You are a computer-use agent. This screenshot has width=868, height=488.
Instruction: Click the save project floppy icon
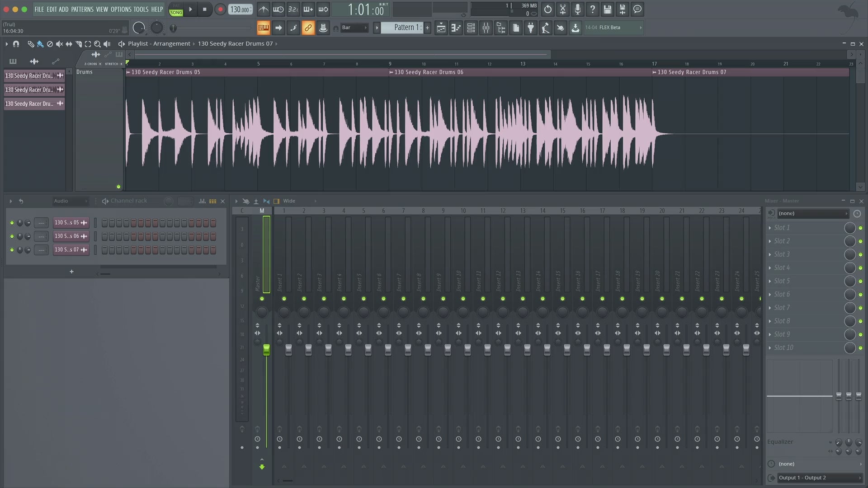coord(607,9)
